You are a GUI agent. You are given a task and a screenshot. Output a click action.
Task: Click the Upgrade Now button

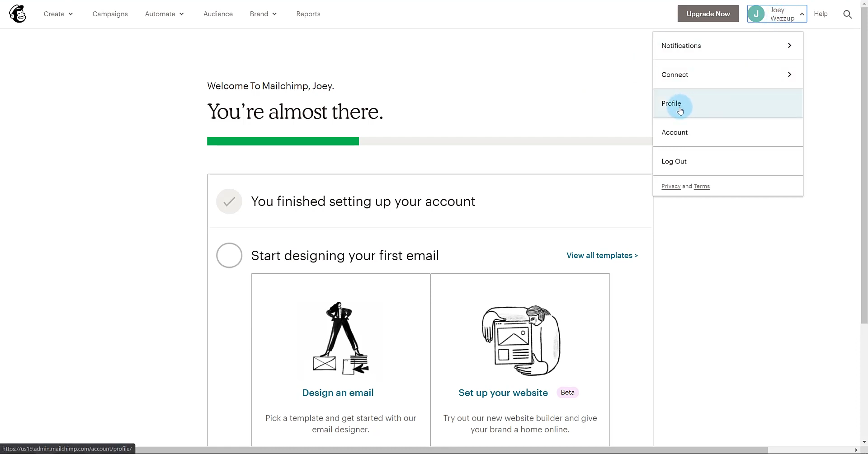coord(708,14)
